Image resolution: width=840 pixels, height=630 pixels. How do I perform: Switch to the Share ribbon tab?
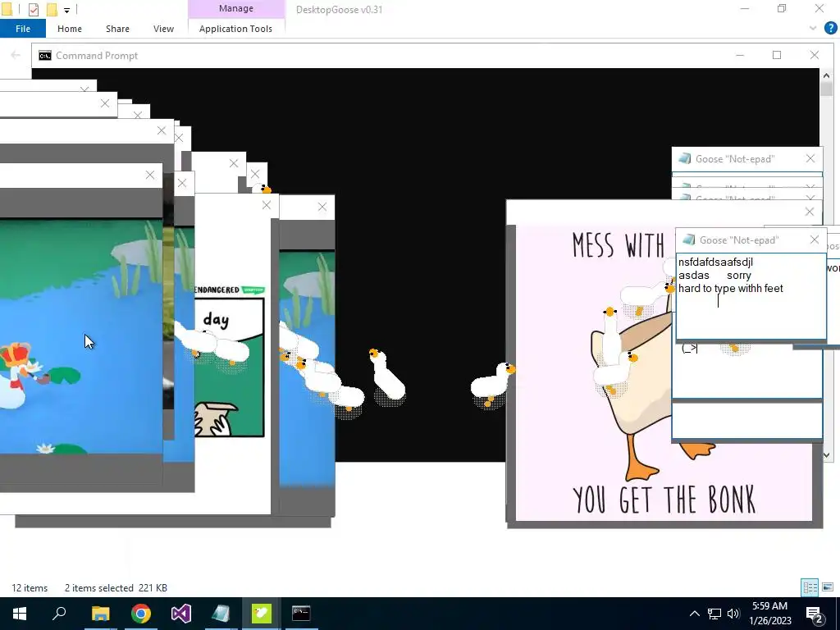pyautogui.click(x=117, y=29)
